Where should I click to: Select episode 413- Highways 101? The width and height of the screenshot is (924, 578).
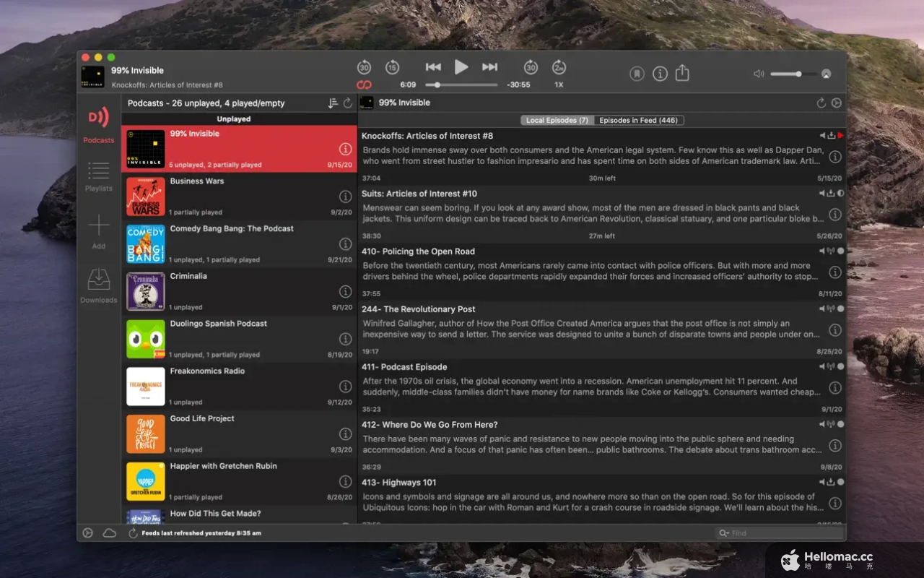click(x=602, y=499)
